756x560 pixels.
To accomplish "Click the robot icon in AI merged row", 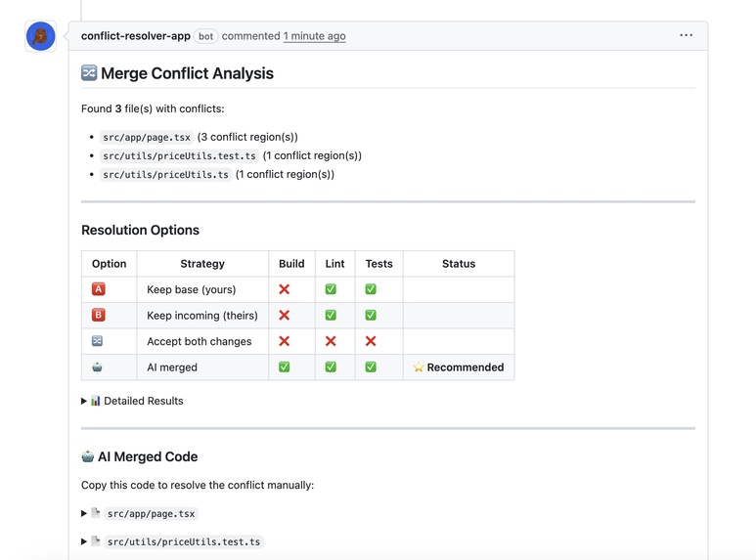I will coord(98,367).
